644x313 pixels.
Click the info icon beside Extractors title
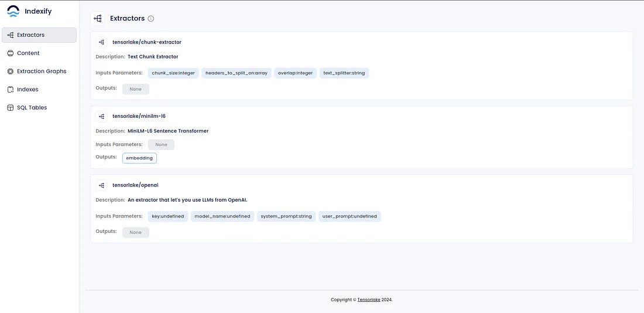click(x=151, y=19)
